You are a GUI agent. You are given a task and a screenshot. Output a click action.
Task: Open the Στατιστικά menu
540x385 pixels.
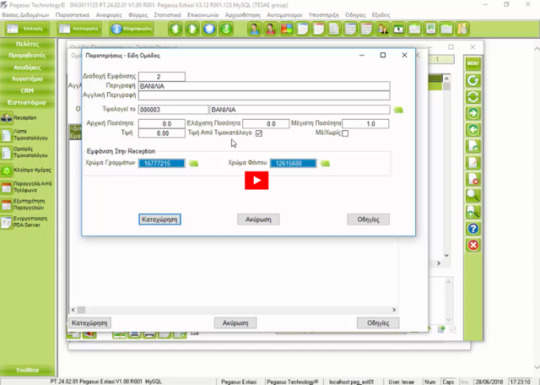click(x=167, y=15)
